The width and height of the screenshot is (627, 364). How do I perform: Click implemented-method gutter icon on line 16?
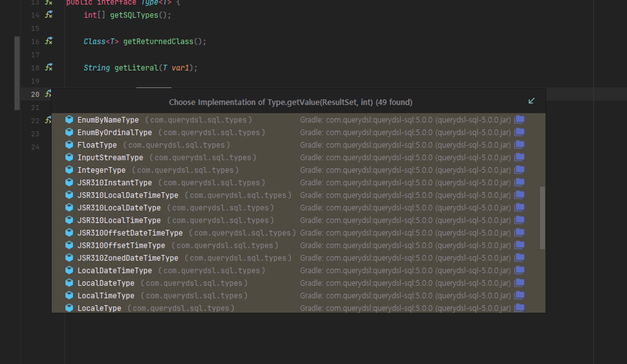tap(49, 41)
